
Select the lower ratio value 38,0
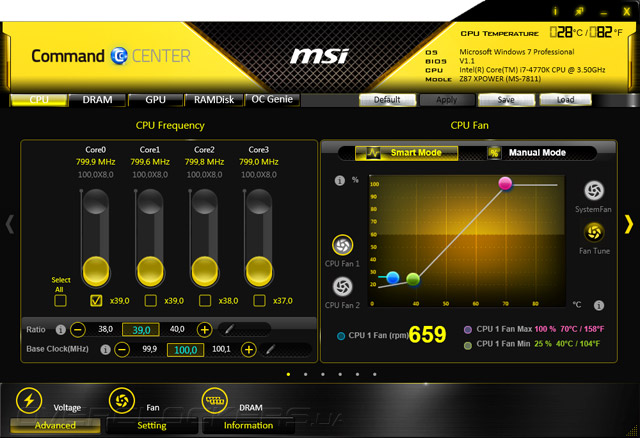click(105, 329)
